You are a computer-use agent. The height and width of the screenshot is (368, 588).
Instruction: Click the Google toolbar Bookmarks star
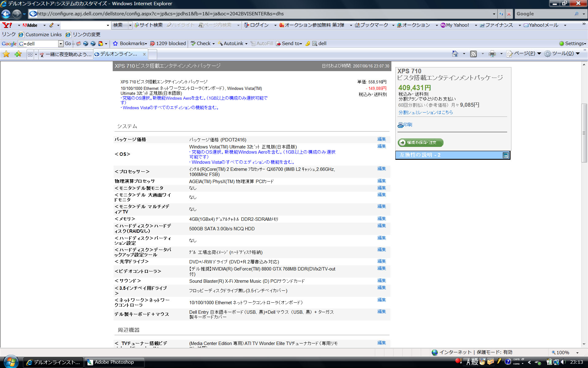[x=115, y=44]
